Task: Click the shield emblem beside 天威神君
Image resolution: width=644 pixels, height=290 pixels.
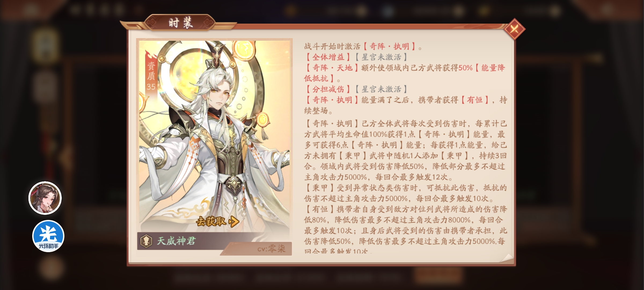Action: 146,241
